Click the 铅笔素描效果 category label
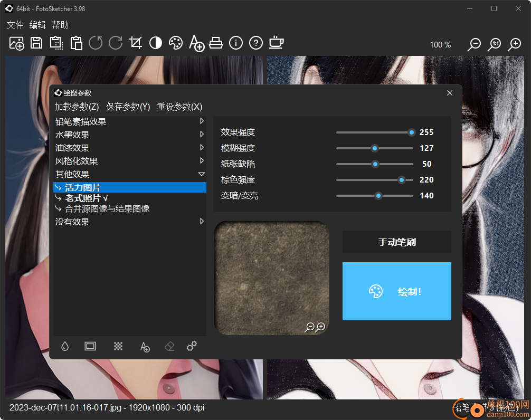Viewport: 531px width, 420px height. (81, 121)
